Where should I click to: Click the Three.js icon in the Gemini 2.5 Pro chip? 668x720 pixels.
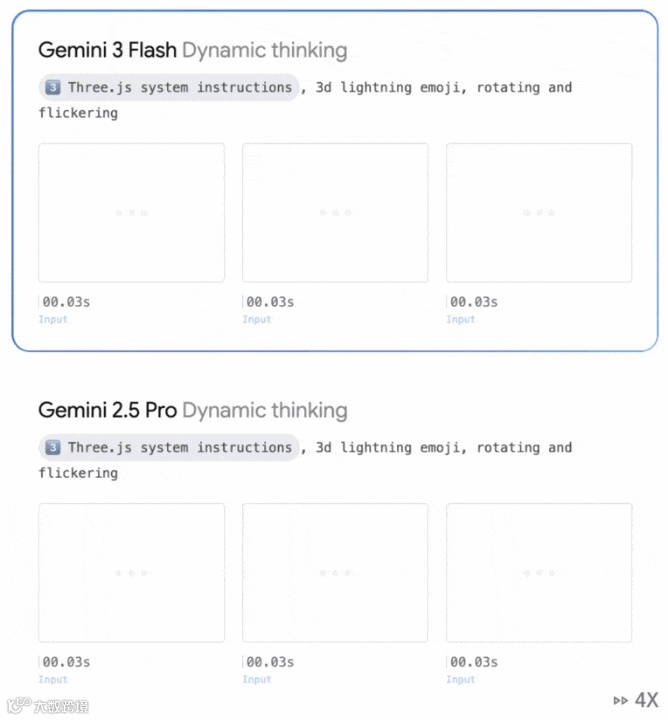(53, 448)
